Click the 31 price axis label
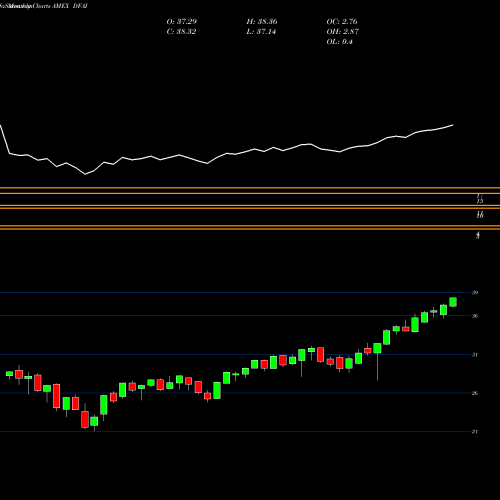 475,354
